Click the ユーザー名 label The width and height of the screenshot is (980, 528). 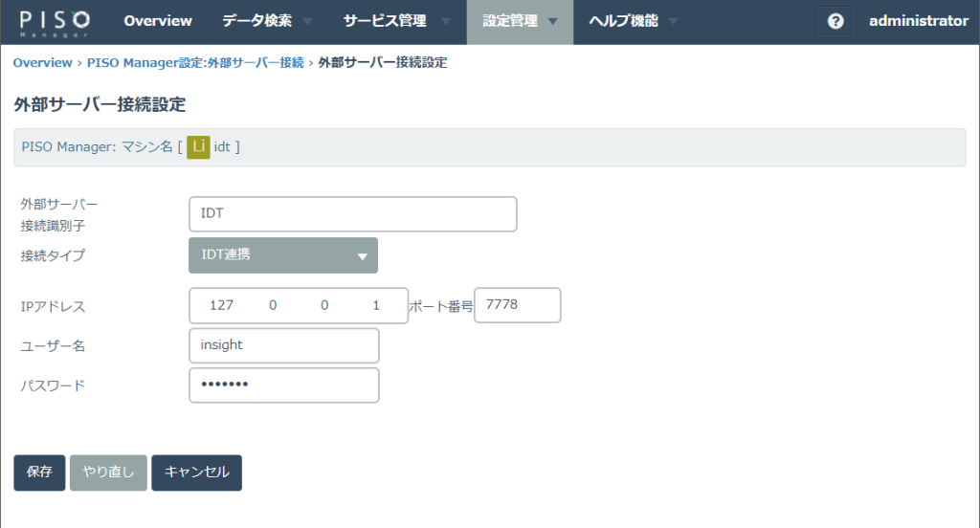point(53,346)
